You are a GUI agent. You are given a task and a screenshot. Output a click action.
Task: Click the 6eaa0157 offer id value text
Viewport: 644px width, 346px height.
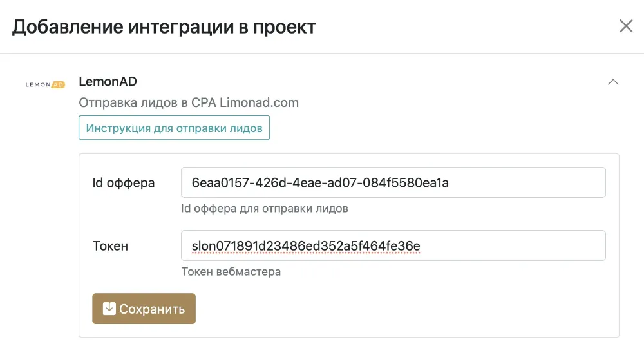[x=320, y=182]
